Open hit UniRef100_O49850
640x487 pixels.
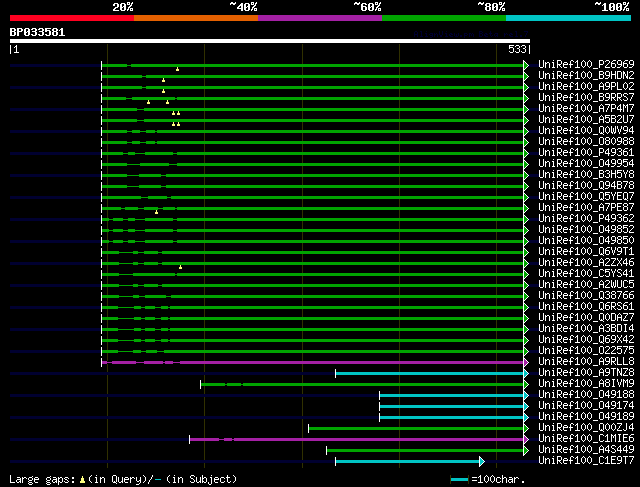[586, 240]
